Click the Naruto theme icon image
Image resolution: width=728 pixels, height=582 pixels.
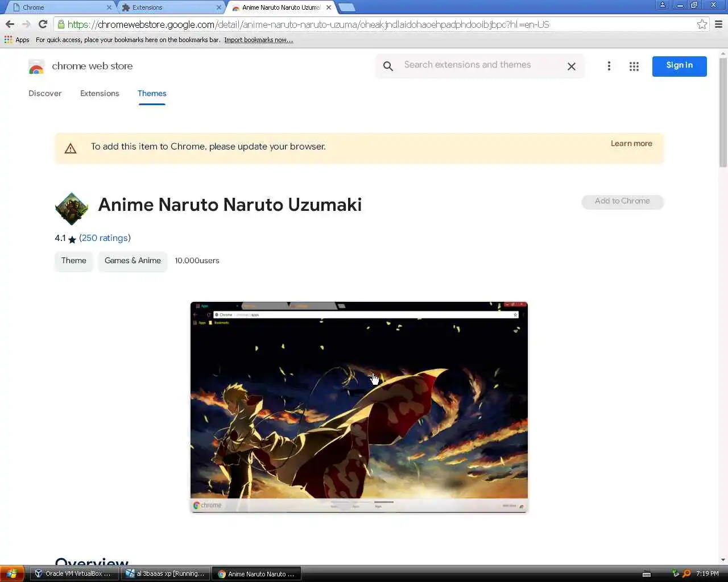(72, 209)
